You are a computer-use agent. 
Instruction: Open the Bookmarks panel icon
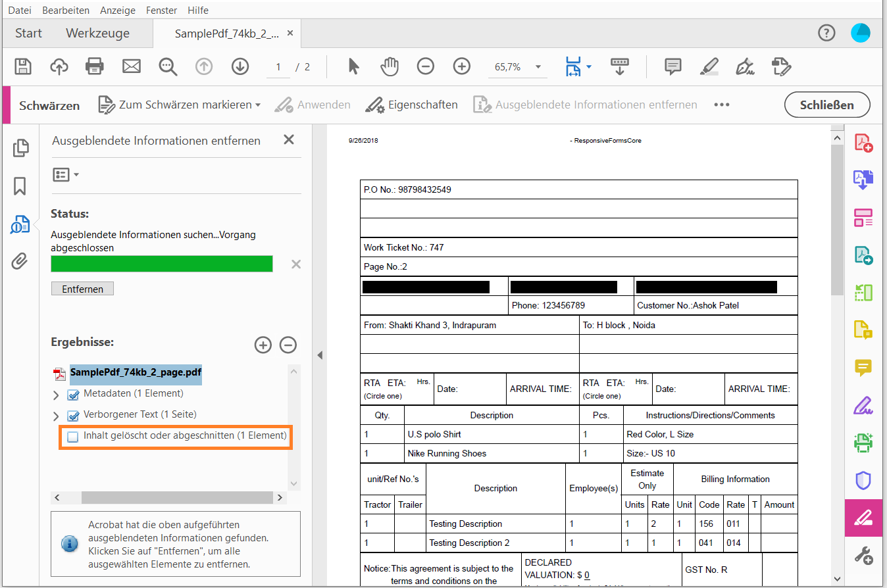tap(20, 186)
